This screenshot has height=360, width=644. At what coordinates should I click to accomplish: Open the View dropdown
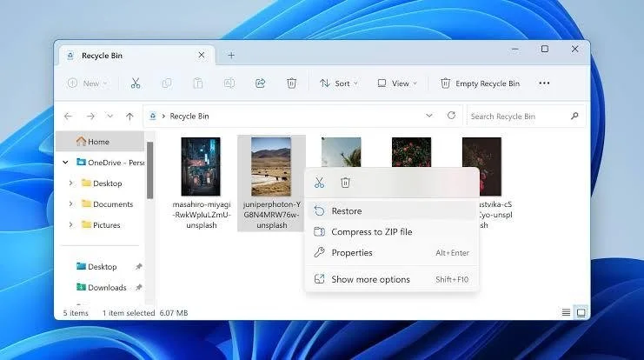(397, 83)
